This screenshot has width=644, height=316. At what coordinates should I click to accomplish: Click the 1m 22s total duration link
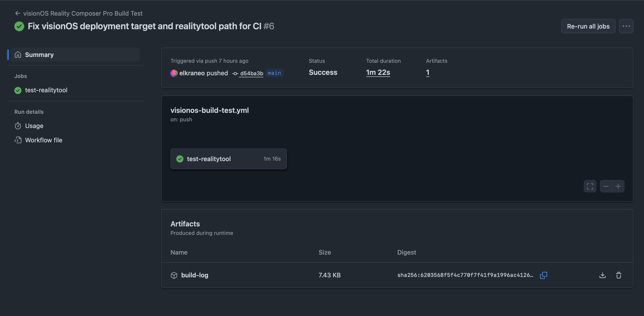(x=378, y=72)
